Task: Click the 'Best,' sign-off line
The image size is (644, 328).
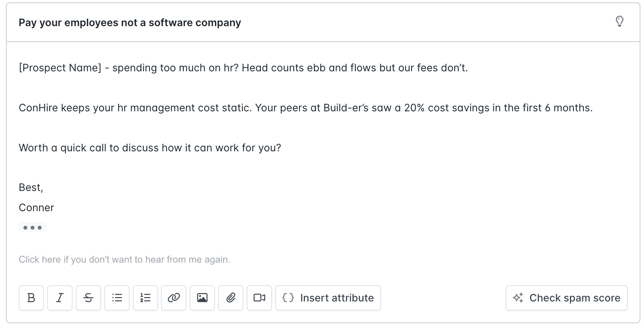Action: pos(31,187)
